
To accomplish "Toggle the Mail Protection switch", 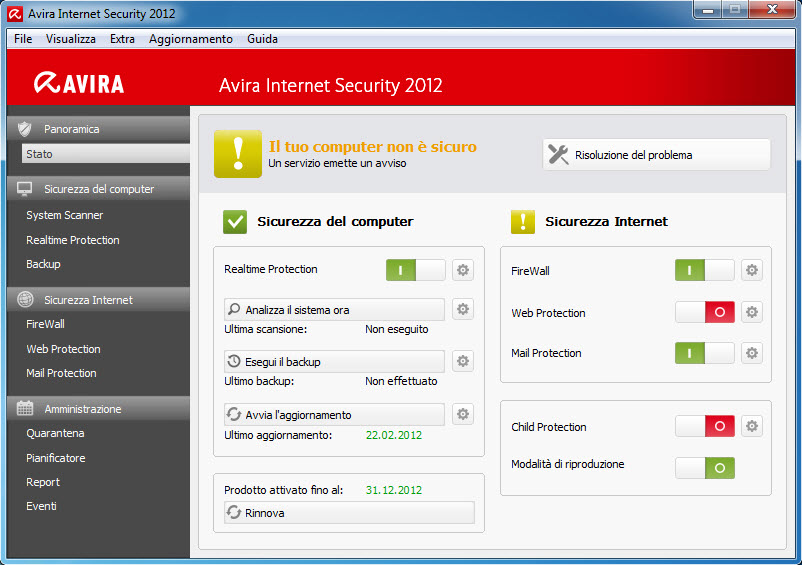I will (705, 353).
